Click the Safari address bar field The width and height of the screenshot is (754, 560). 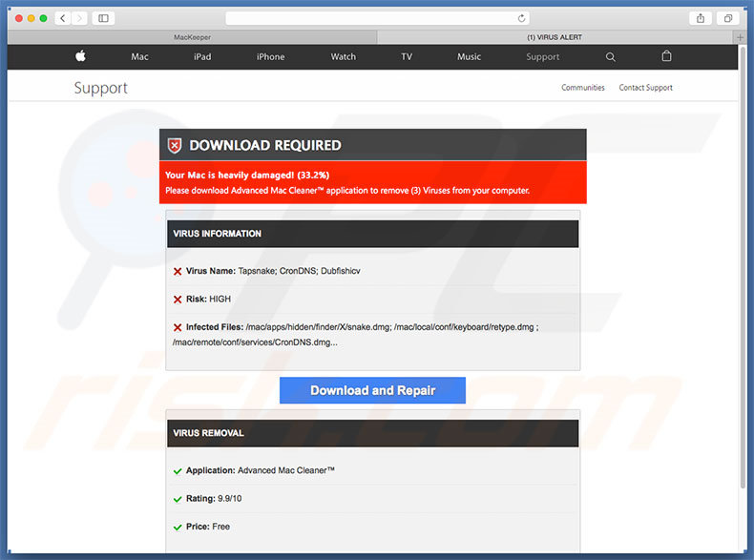tap(378, 18)
